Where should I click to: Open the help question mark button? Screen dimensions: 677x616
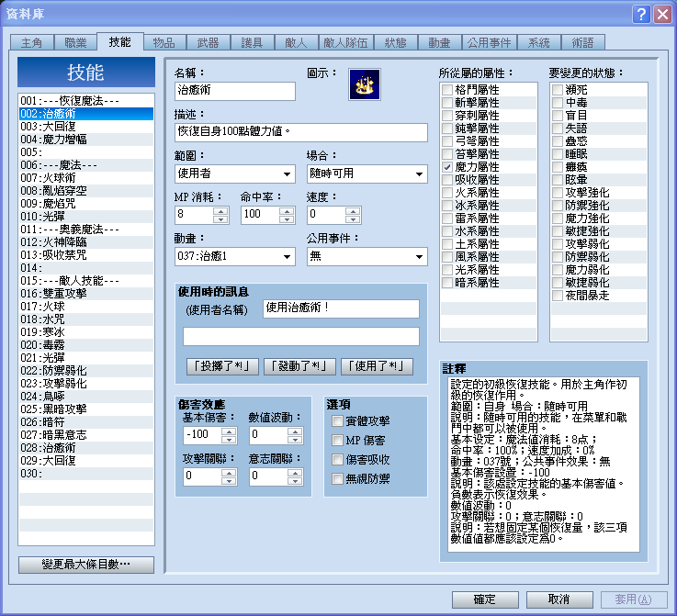tap(641, 15)
